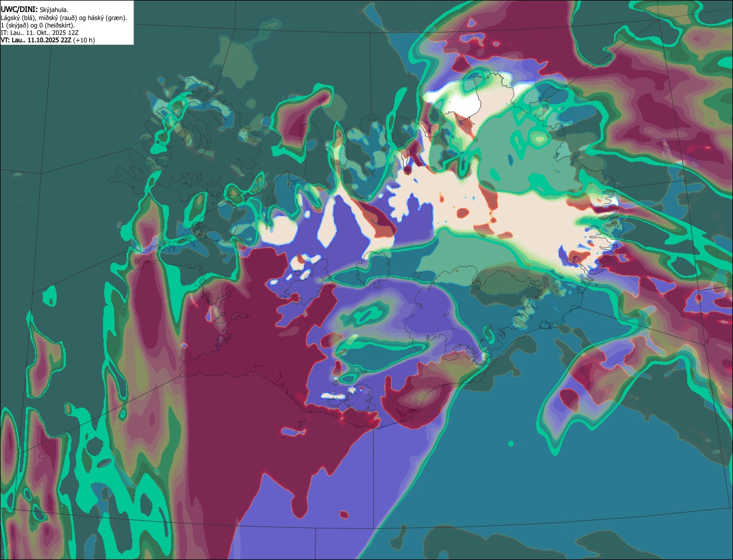Select the '(+10 h)' forecast offset text
This screenshot has width=733, height=560.
(84, 40)
